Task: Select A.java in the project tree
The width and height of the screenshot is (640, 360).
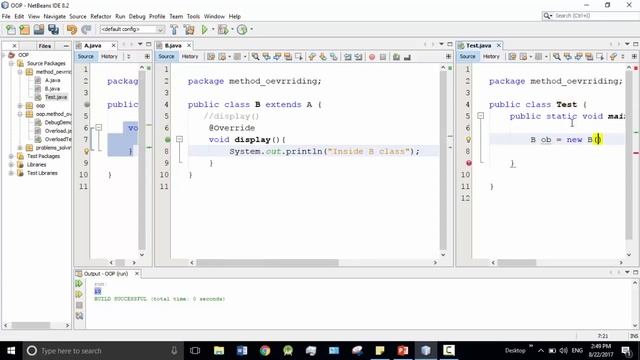Action: 53,80
